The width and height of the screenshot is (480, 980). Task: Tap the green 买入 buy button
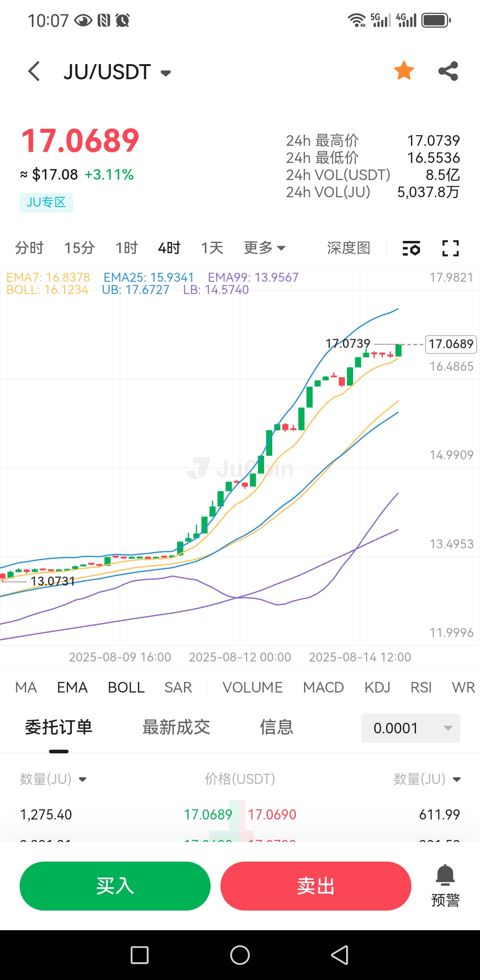tap(115, 886)
